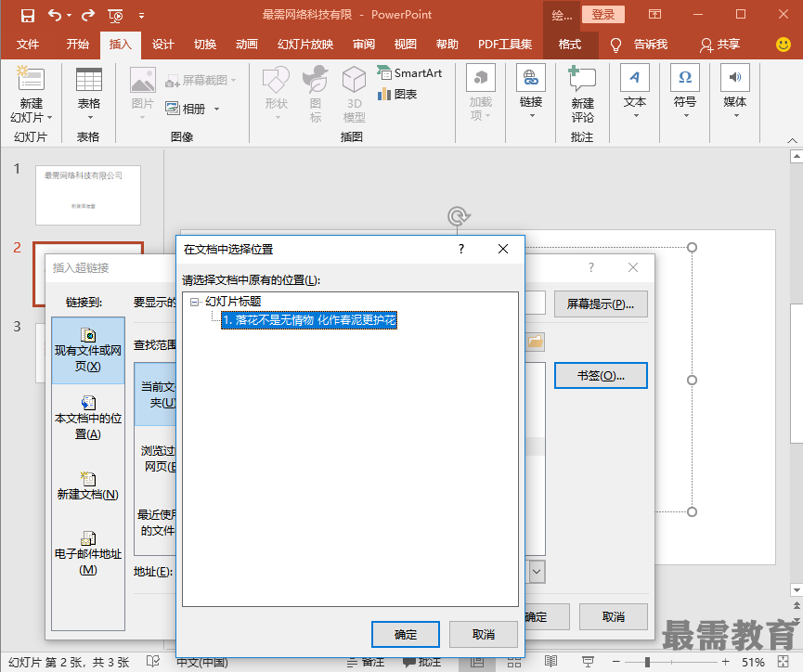
Task: Open the Help (帮助) tab
Action: (447, 45)
